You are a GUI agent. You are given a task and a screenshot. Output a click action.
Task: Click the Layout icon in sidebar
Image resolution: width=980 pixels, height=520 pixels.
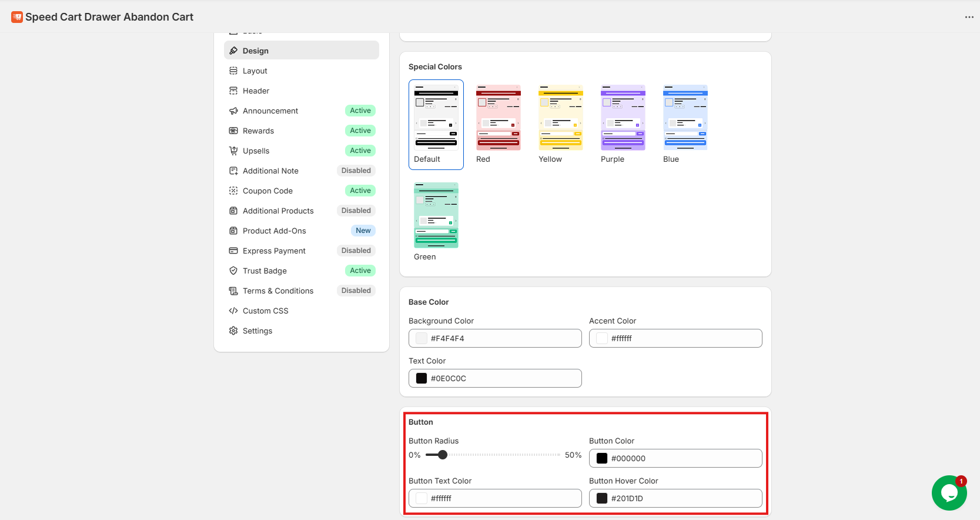tap(233, 71)
